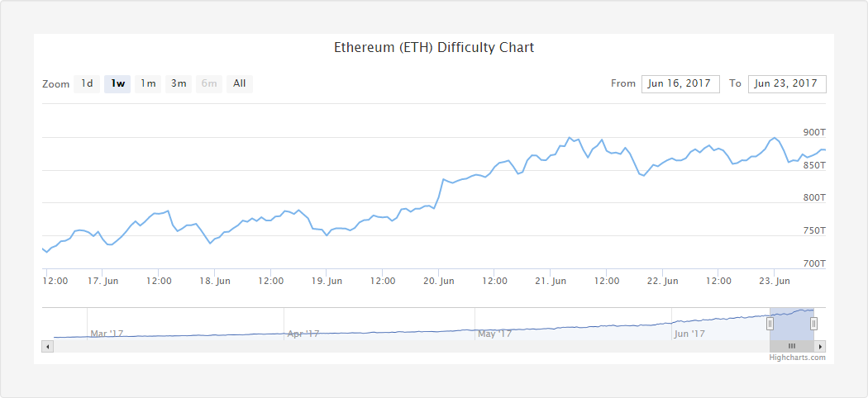
Task: Click the From label text
Action: 623,84
